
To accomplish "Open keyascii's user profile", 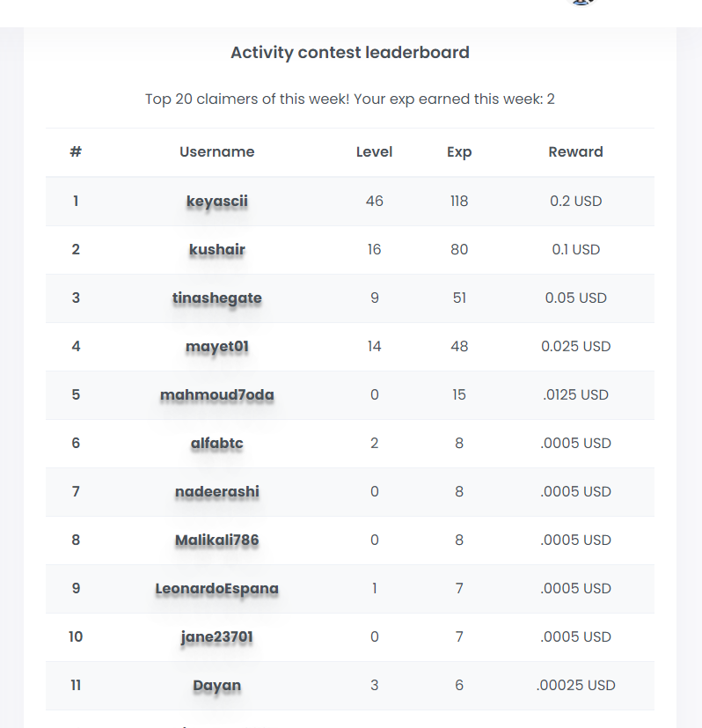I will 217,201.
